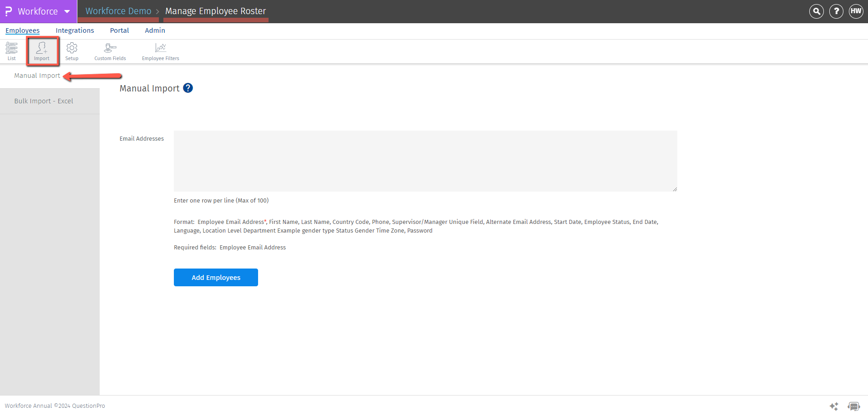This screenshot has height=416, width=868.
Task: Open Custom Fields icon
Action: [110, 51]
